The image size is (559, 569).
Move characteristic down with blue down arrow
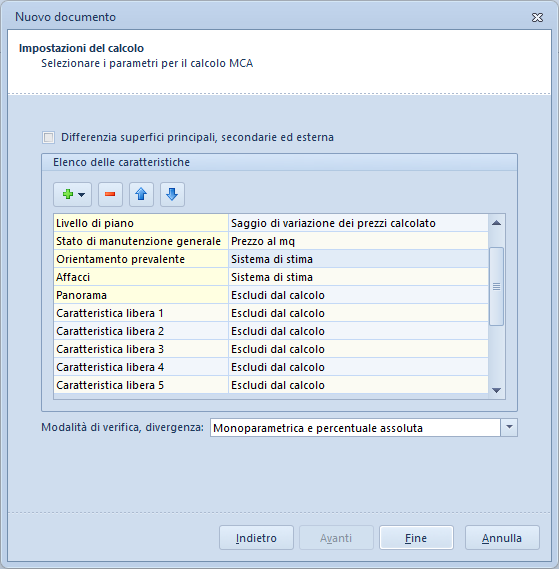[x=172, y=195]
